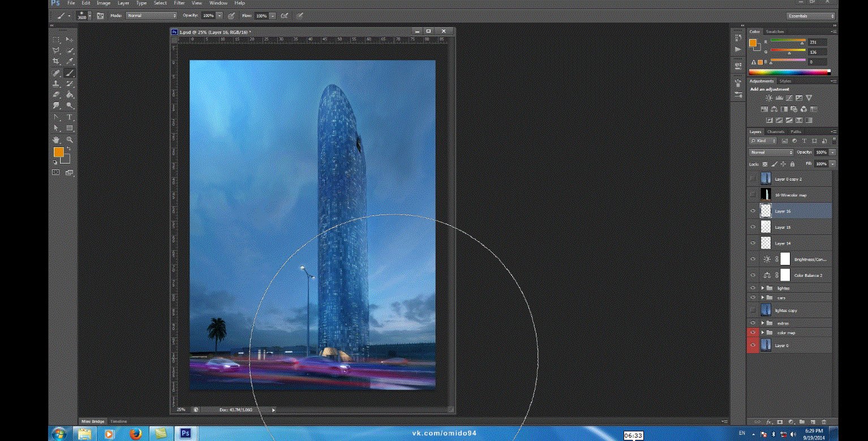Image resolution: width=868 pixels, height=441 pixels.
Task: Select the Eyedropper tool
Action: 70,61
